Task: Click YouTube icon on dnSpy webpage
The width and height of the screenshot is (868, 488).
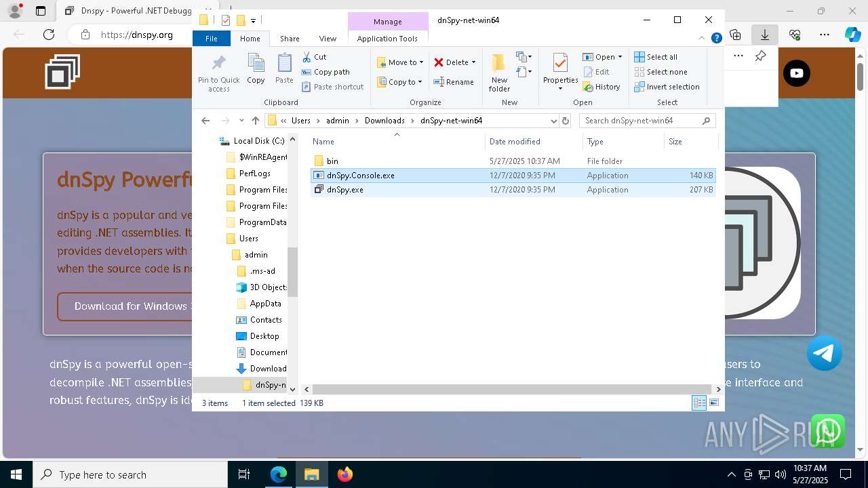Action: [797, 73]
